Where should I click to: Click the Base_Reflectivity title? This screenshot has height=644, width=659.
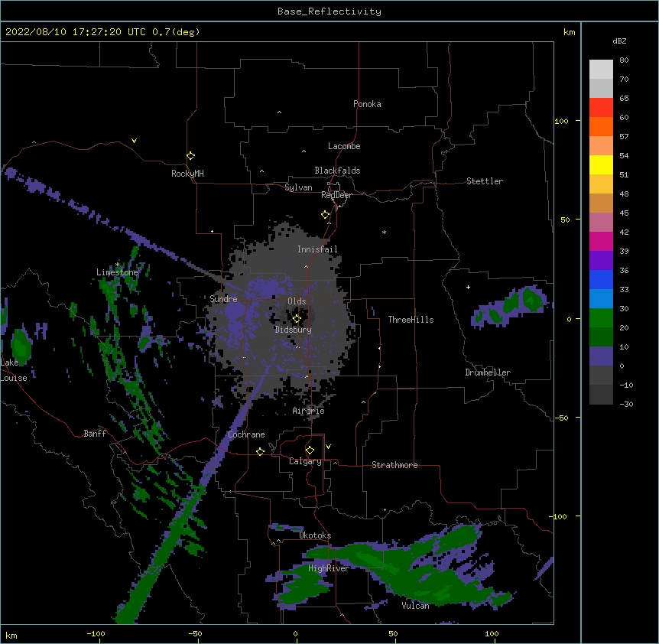[x=329, y=11]
